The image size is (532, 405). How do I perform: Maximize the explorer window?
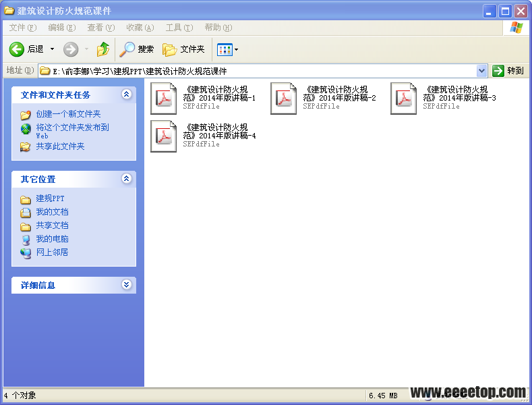[505, 11]
